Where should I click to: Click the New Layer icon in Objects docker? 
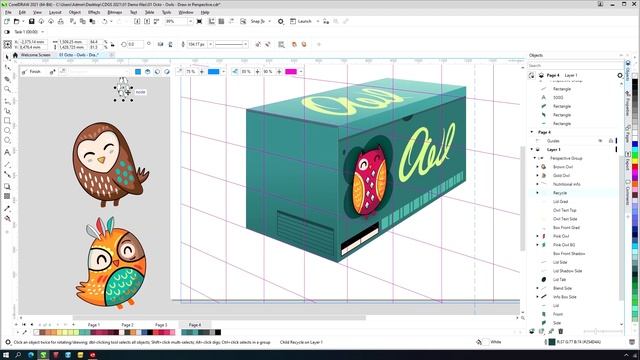[x=532, y=331]
